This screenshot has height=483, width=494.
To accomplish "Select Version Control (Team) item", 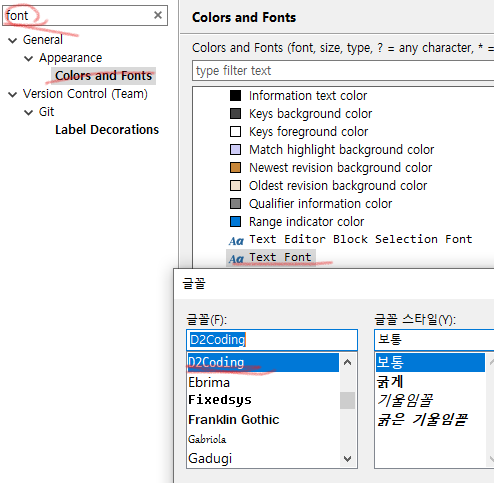I will pyautogui.click(x=85, y=94).
